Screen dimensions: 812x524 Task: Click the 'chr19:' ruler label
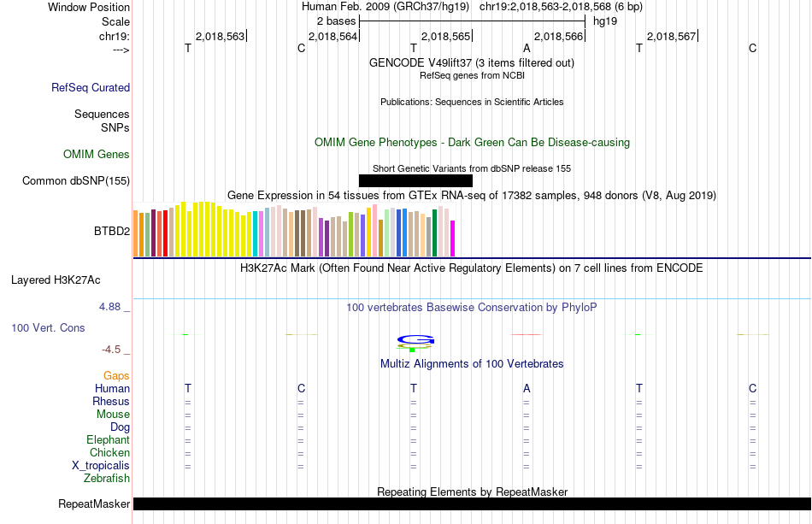115,36
